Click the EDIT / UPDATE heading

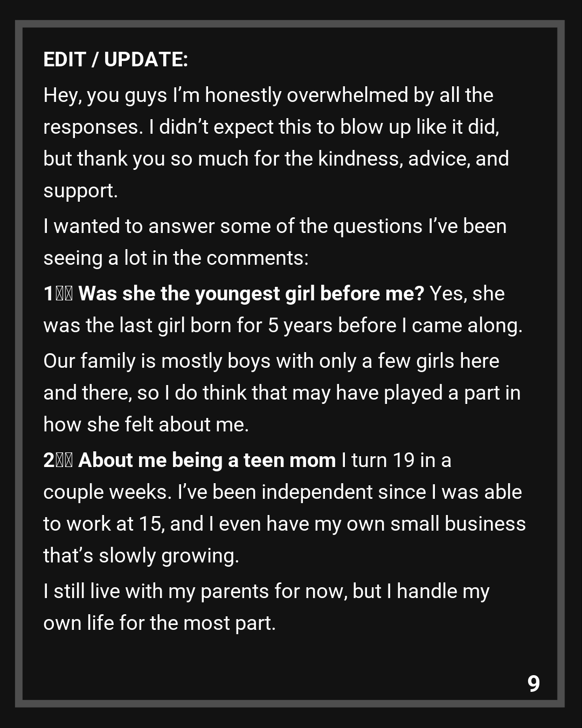coord(115,60)
